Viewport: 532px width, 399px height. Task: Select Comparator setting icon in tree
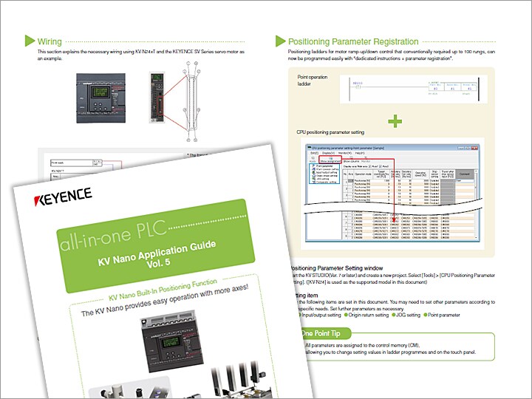(313, 182)
